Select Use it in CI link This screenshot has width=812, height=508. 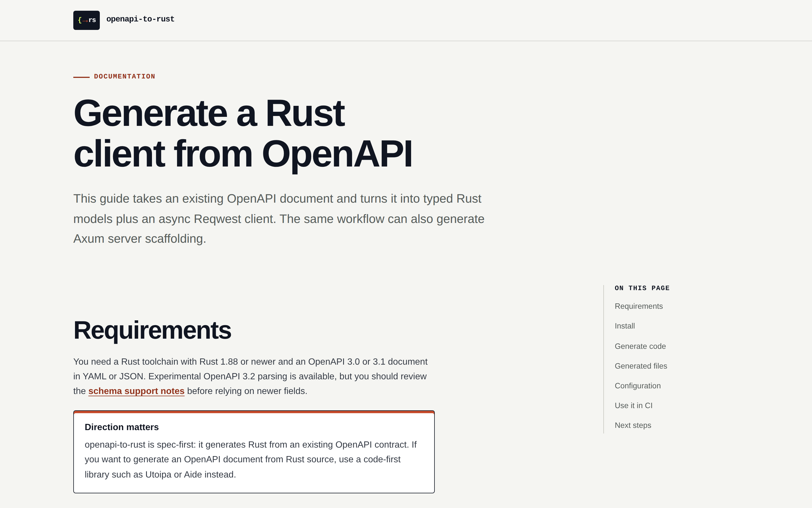[634, 406]
